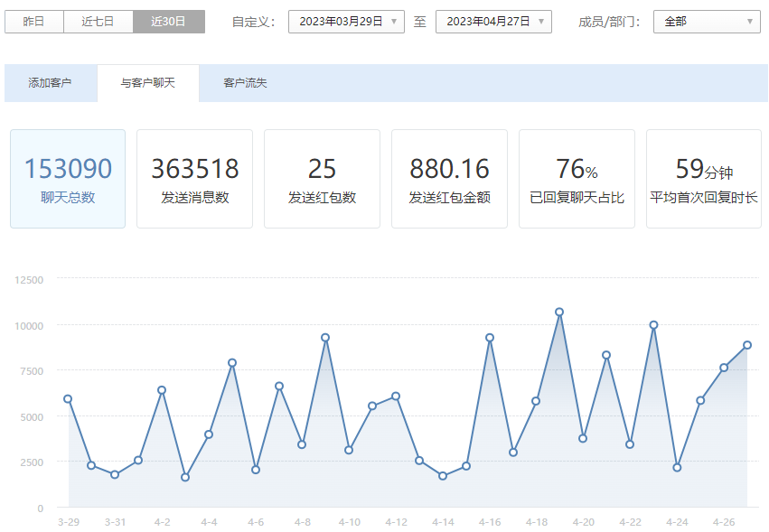This screenshot has height=532, width=769.
Task: Select the 昨日 time range button
Action: click(x=33, y=22)
